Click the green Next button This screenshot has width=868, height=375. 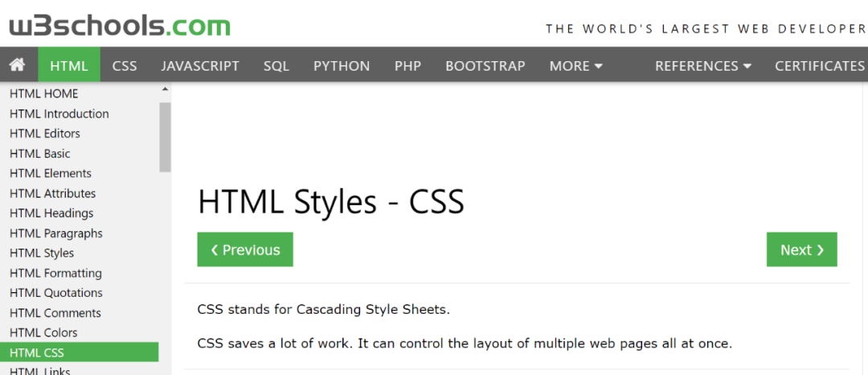[801, 249]
